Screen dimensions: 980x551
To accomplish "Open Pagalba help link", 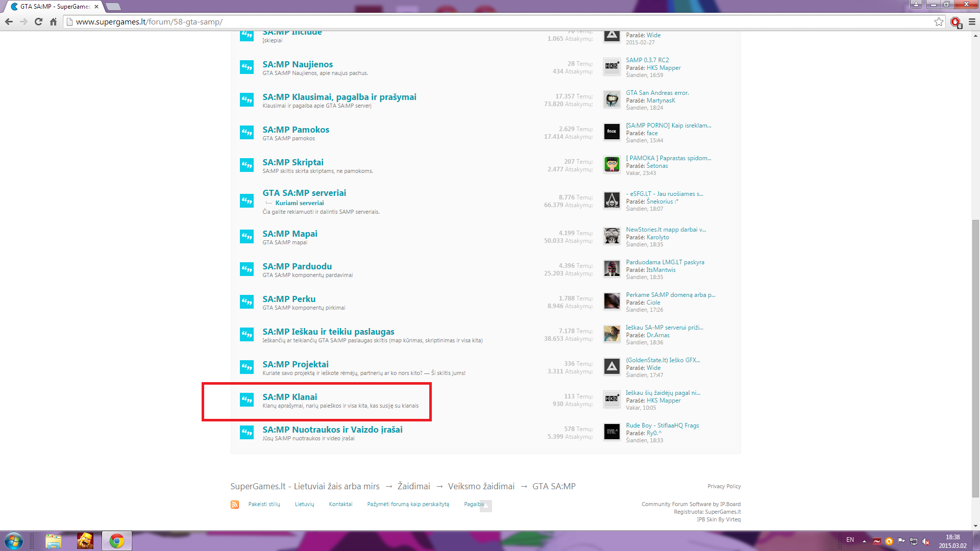I will (x=474, y=504).
